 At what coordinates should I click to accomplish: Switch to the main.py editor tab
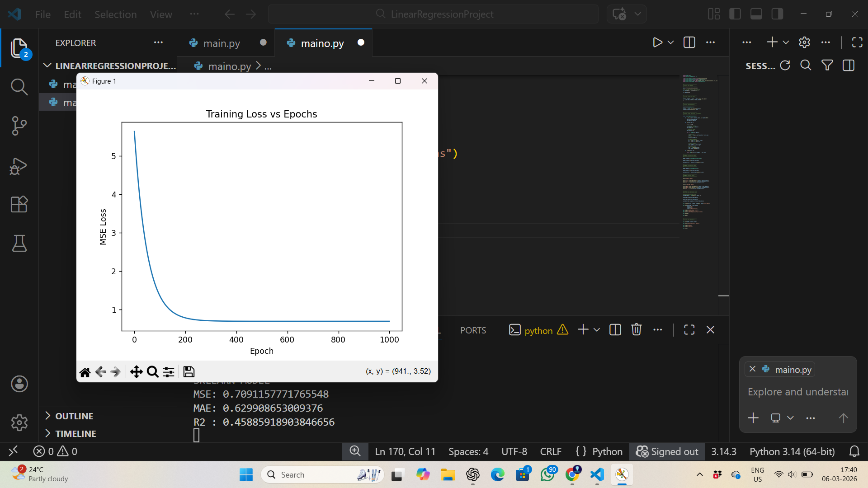[222, 43]
